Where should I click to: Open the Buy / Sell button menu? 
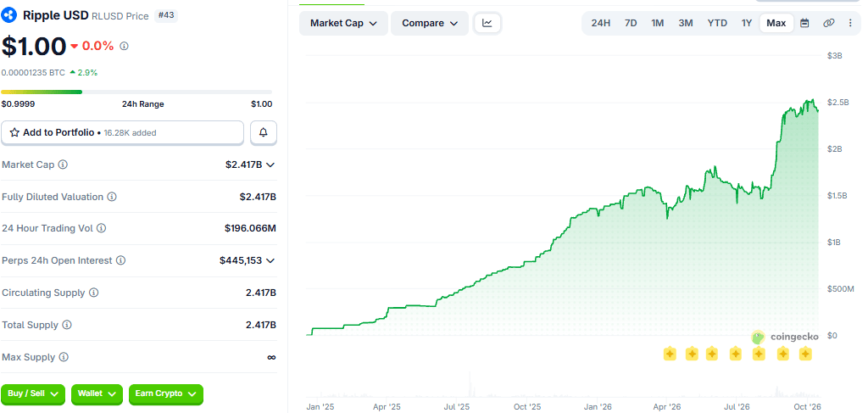(33, 393)
